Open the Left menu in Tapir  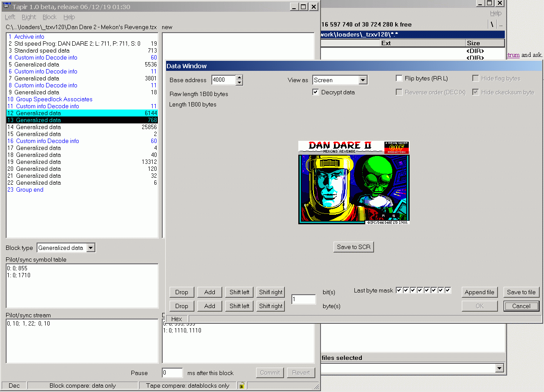(x=10, y=17)
